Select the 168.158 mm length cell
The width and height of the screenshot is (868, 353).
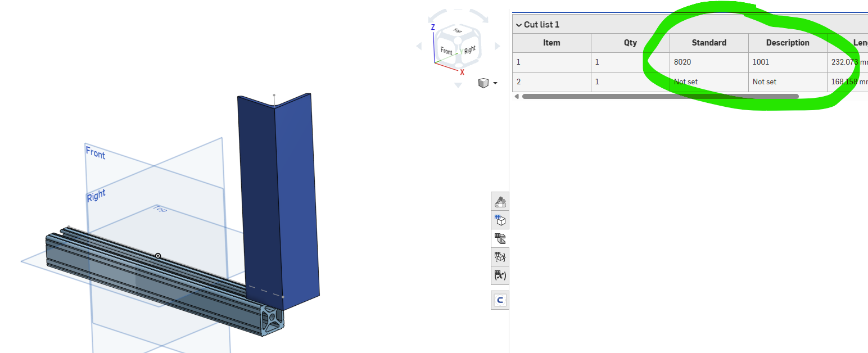(x=848, y=82)
